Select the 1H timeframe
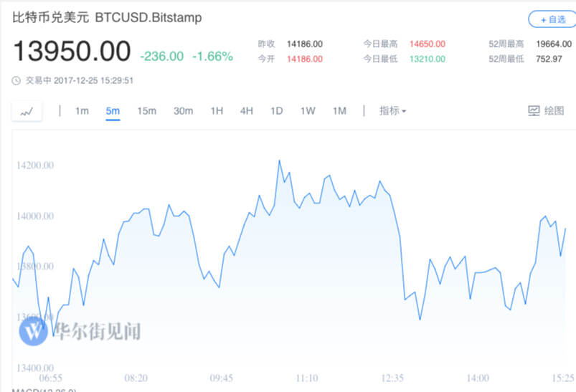This screenshot has width=576, height=392. click(x=217, y=110)
